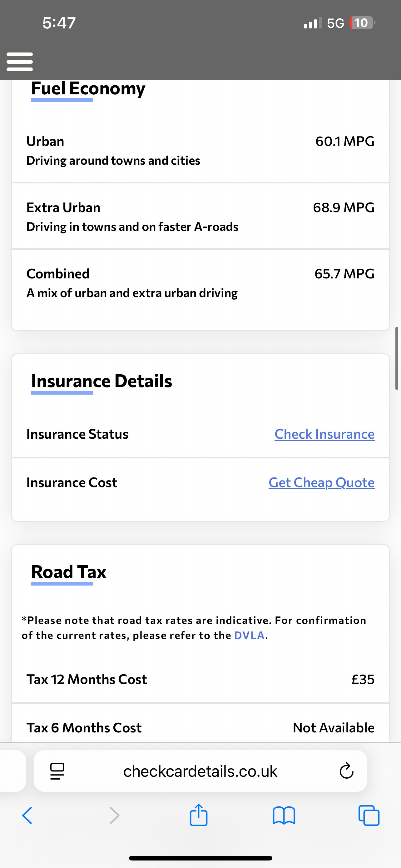Tap the Urban 60.1 MPG row
401x868 pixels.
click(x=200, y=151)
